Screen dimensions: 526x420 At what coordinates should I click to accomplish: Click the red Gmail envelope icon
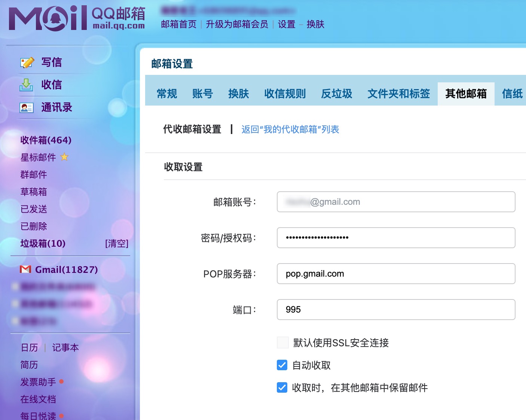(25, 269)
